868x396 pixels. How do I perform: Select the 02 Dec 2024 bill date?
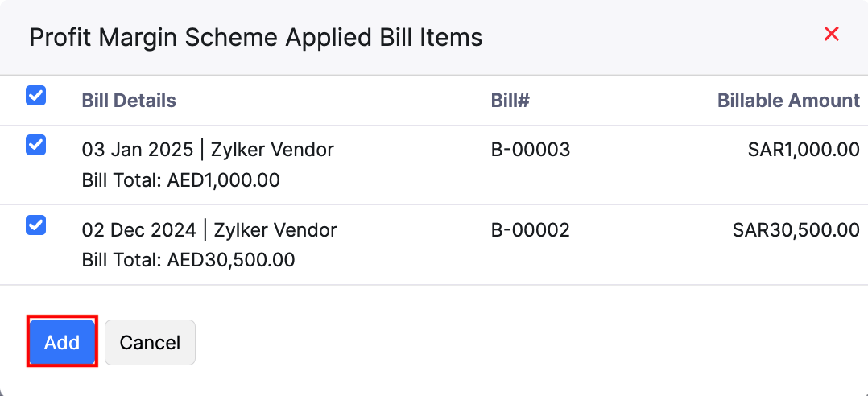coord(139,230)
